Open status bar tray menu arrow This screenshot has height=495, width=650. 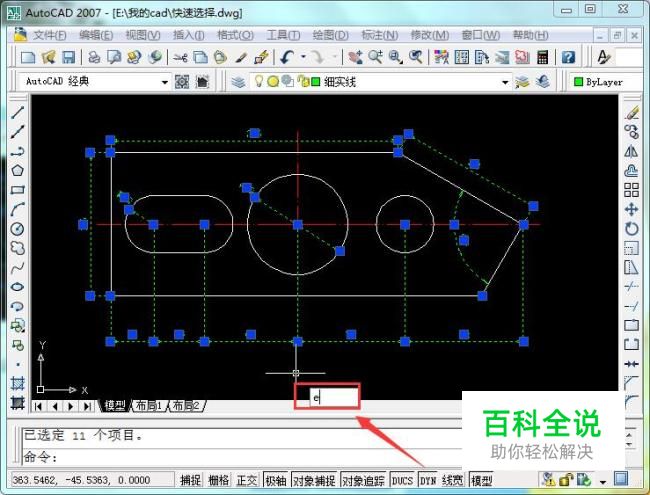(603, 482)
